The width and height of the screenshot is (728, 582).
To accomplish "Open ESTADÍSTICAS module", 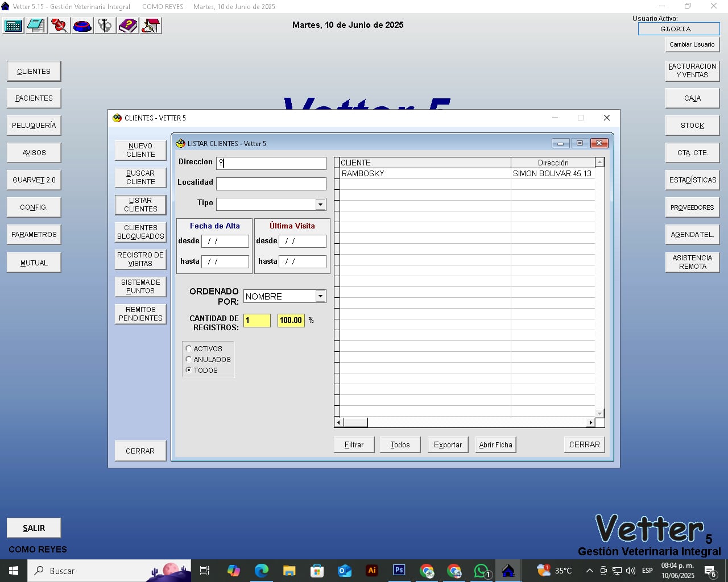I will tap(692, 180).
